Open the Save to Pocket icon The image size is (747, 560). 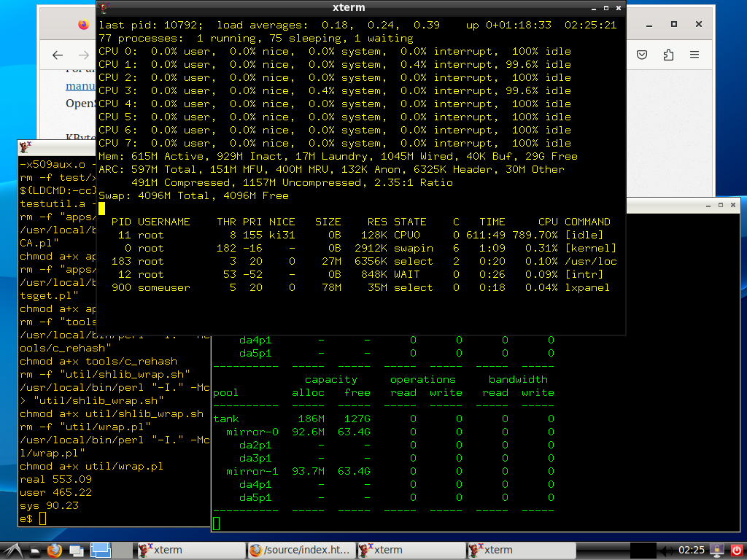click(x=642, y=55)
